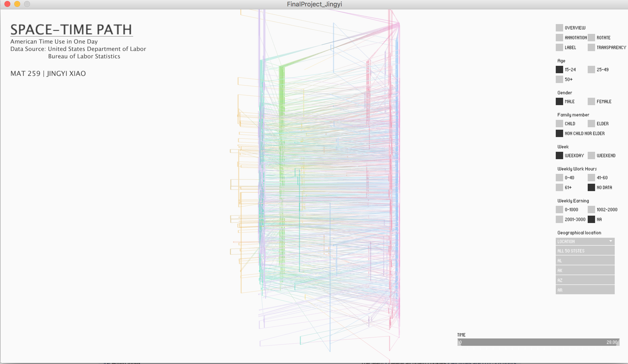
Task: Select the 25-49 age group box
Action: pyautogui.click(x=591, y=70)
